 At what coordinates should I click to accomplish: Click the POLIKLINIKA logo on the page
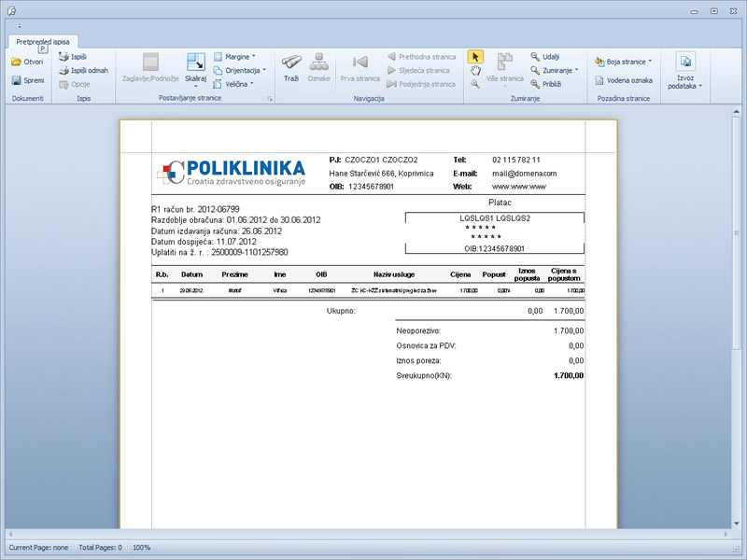point(232,172)
